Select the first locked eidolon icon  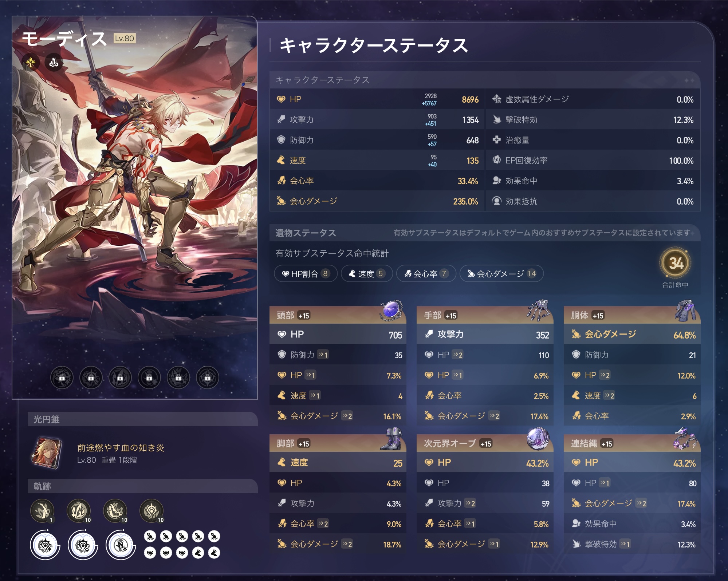(x=62, y=378)
